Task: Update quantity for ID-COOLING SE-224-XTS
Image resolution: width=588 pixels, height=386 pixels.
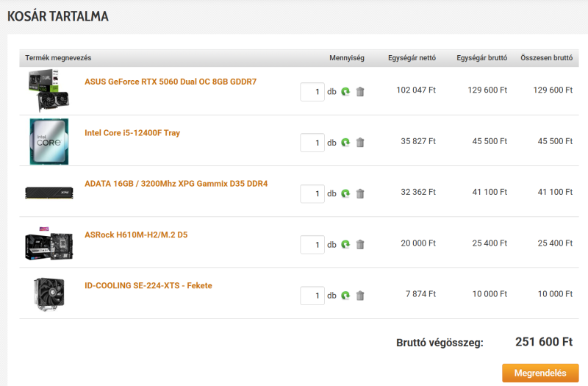Action: point(345,296)
